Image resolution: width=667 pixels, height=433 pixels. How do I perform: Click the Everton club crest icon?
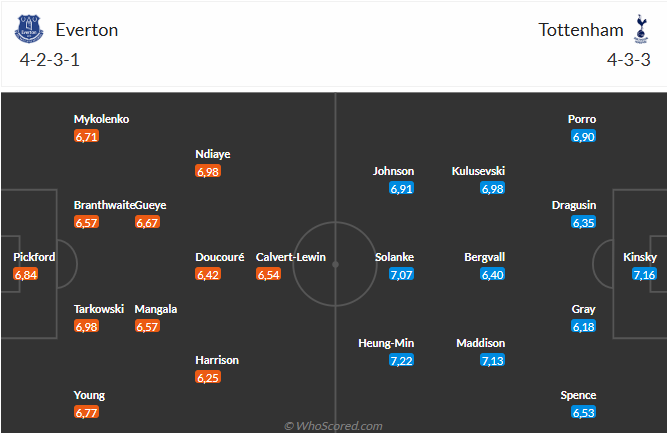point(29,29)
